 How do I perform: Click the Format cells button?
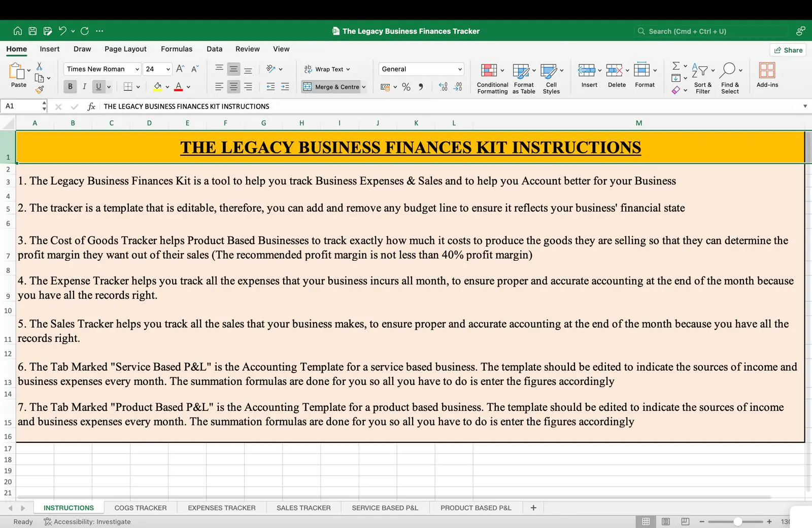645,75
